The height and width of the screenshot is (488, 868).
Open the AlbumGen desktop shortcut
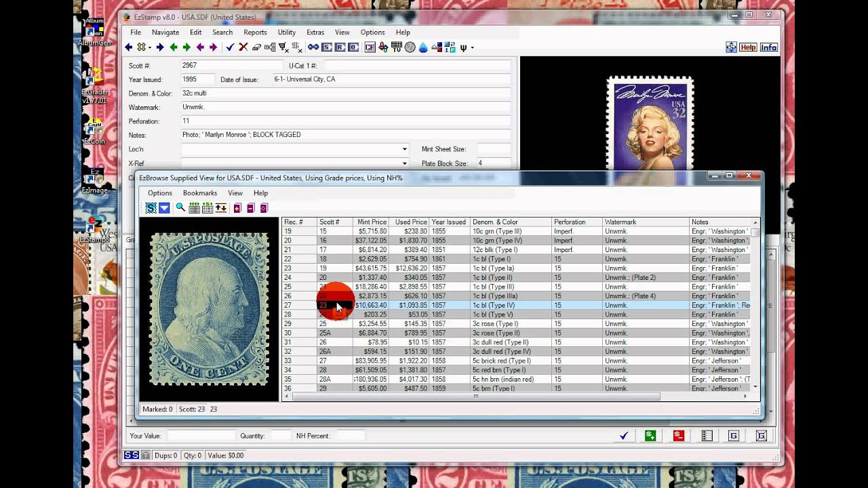tap(94, 31)
